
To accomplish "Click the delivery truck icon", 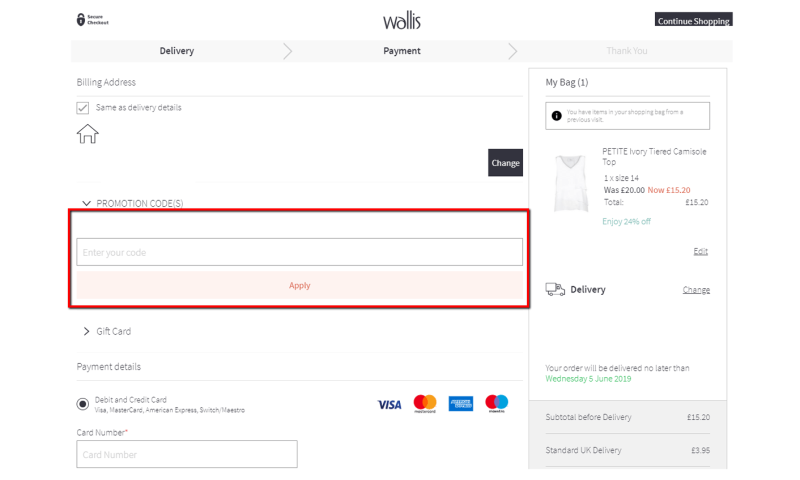I will [x=555, y=289].
